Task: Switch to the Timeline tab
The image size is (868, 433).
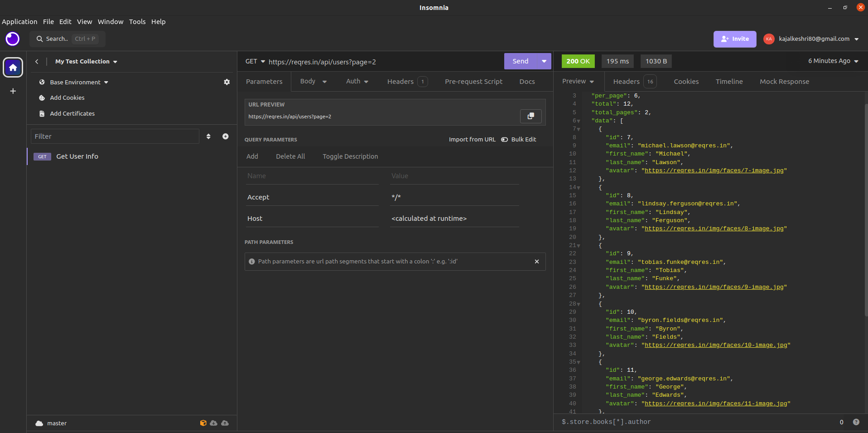Action: click(729, 82)
